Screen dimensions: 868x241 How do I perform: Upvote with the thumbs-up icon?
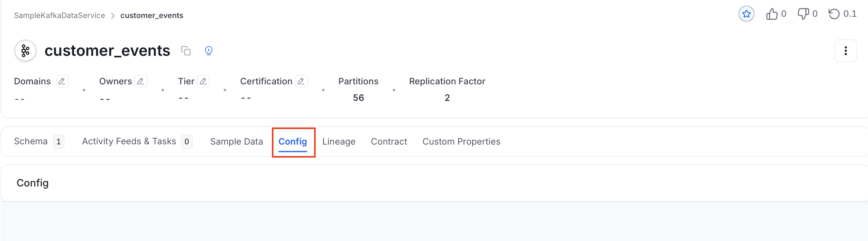point(772,14)
